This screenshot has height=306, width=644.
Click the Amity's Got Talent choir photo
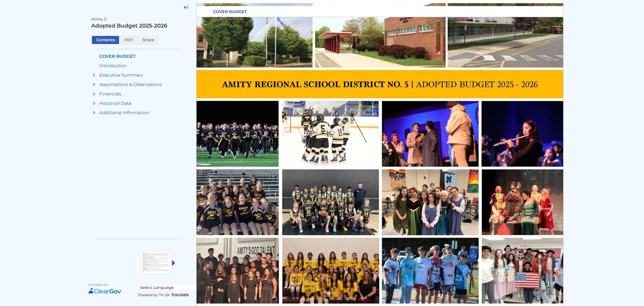pyautogui.click(x=237, y=271)
